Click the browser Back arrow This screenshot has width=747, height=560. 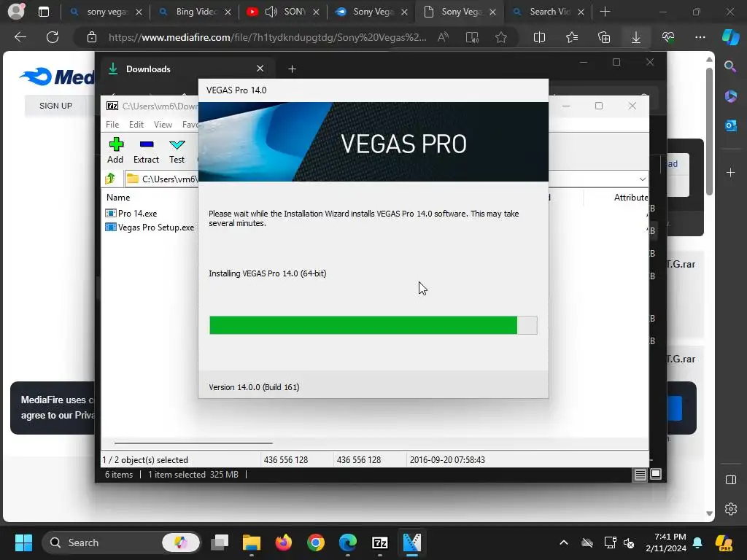(x=20, y=37)
